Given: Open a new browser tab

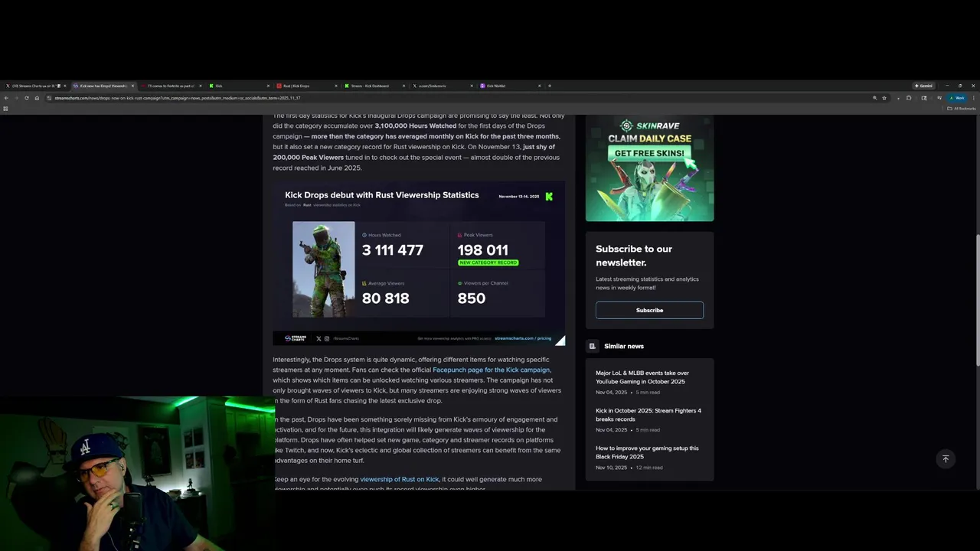Looking at the screenshot, I should [x=550, y=86].
